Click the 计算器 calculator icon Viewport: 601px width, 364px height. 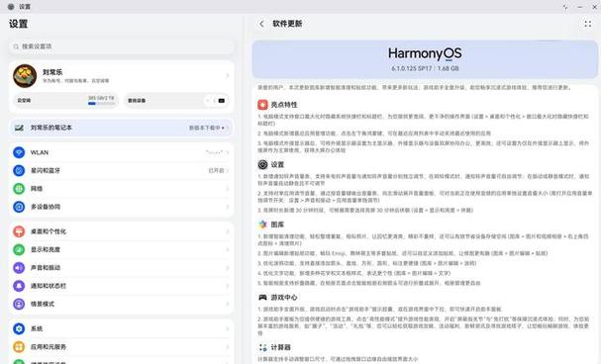coord(263,347)
